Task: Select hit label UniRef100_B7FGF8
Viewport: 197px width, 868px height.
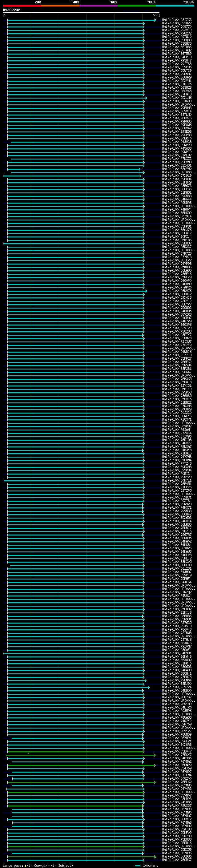Action: pos(177,94)
